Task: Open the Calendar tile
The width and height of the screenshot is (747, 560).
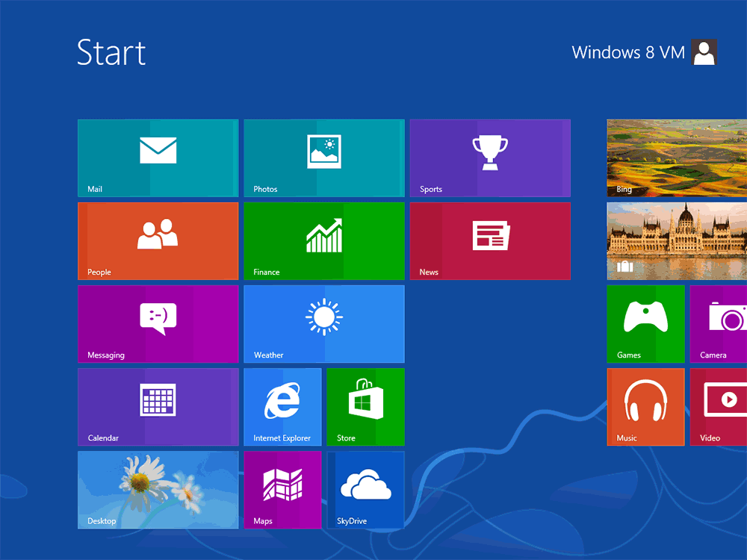Action: point(158,407)
